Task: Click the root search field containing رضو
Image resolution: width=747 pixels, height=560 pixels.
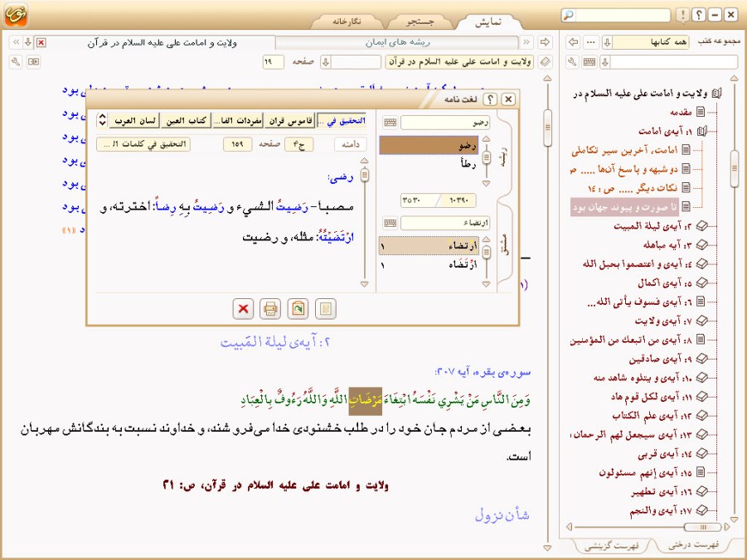Action: [x=445, y=123]
